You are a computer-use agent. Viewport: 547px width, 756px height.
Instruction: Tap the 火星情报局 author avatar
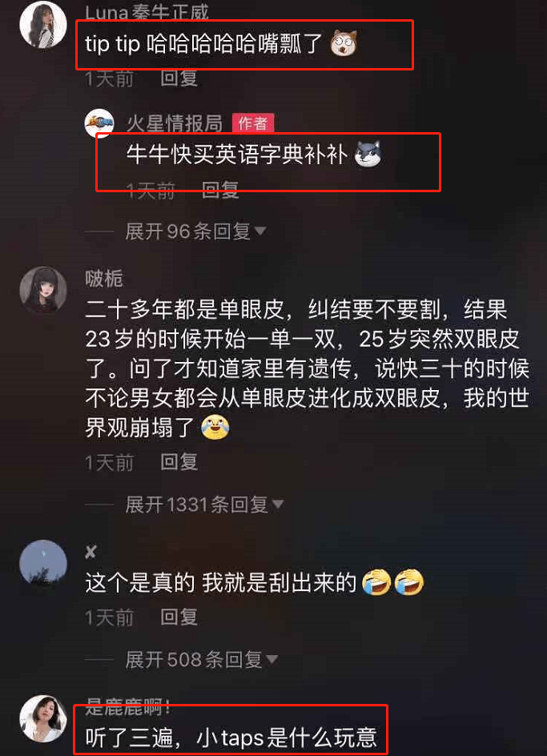pos(99,123)
